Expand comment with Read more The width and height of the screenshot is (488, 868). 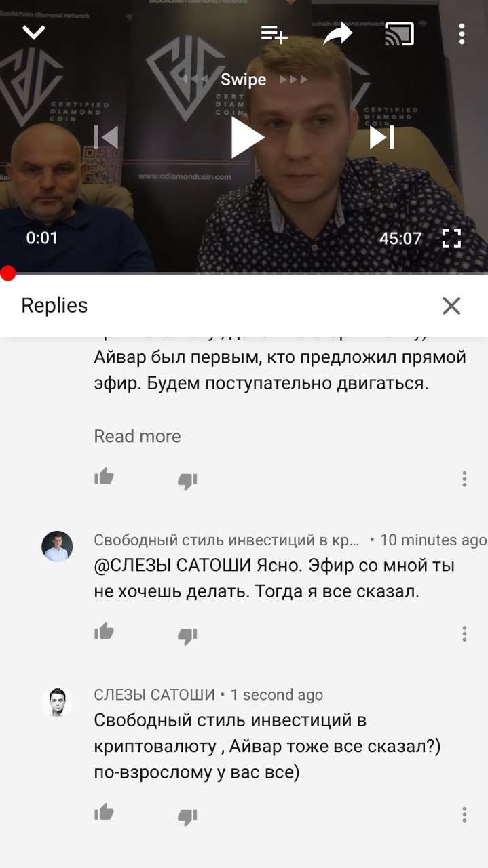[137, 436]
